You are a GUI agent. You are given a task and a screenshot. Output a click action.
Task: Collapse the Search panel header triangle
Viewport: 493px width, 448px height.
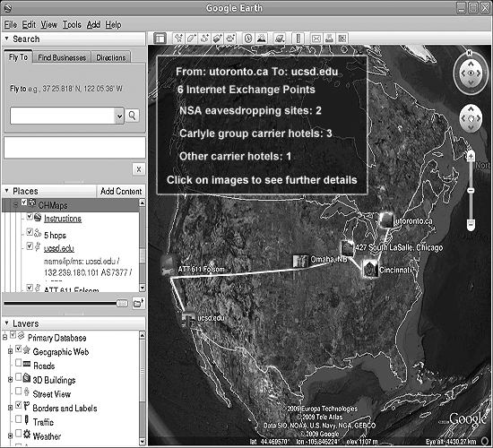(x=6, y=39)
